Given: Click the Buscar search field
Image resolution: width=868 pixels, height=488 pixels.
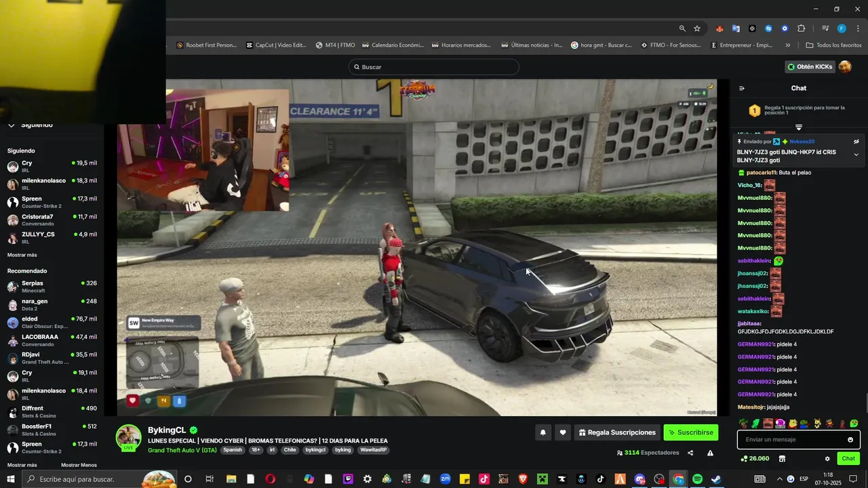Looking at the screenshot, I should click(x=434, y=67).
